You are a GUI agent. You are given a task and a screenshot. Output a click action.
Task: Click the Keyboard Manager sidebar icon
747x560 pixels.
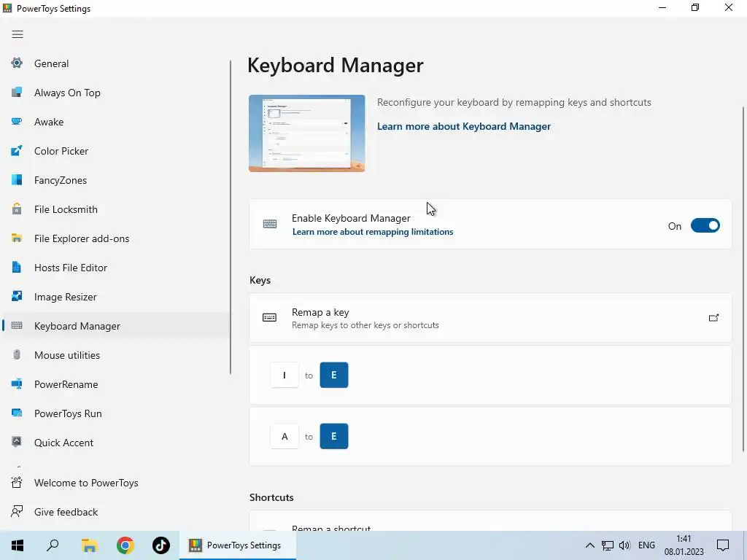(17, 326)
